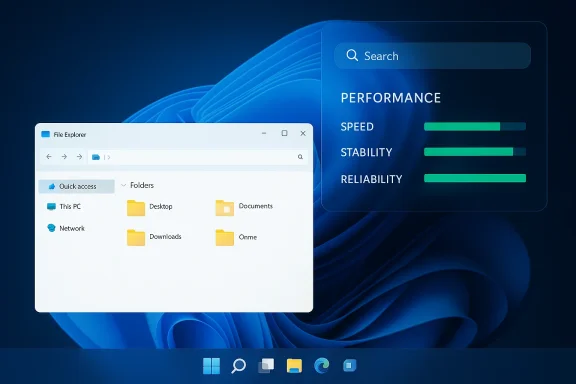Click the Folders section label
Viewport: 576px width, 384px height.
click(142, 185)
